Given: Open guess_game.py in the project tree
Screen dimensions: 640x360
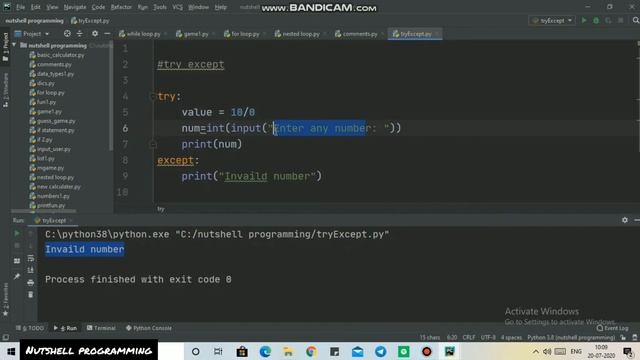Looking at the screenshot, I should click(x=56, y=121).
